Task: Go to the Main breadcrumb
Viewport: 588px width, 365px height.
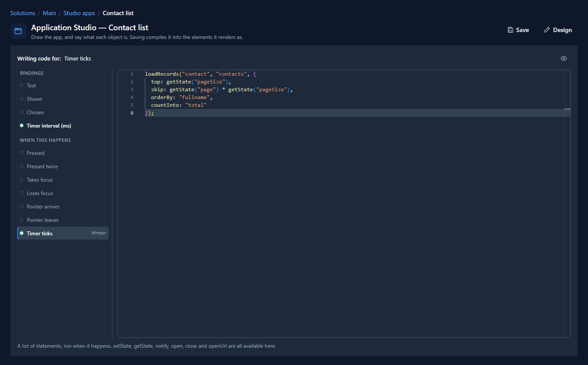Action: pos(49,13)
